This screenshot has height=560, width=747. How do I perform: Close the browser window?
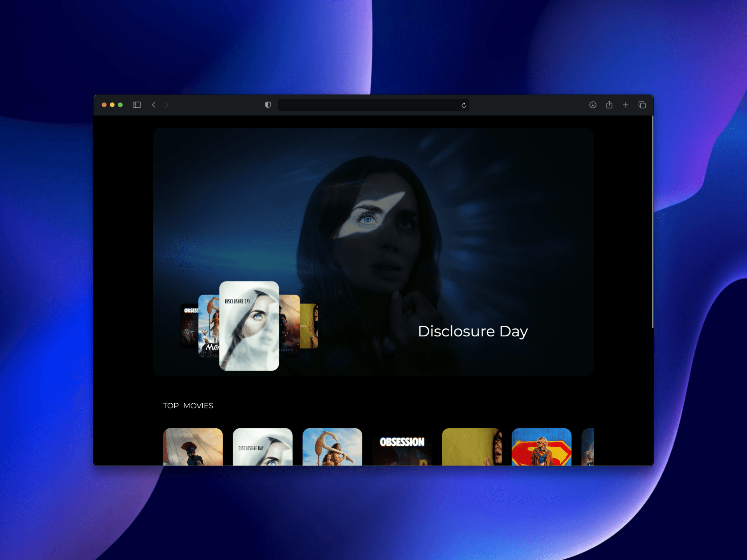tap(104, 105)
